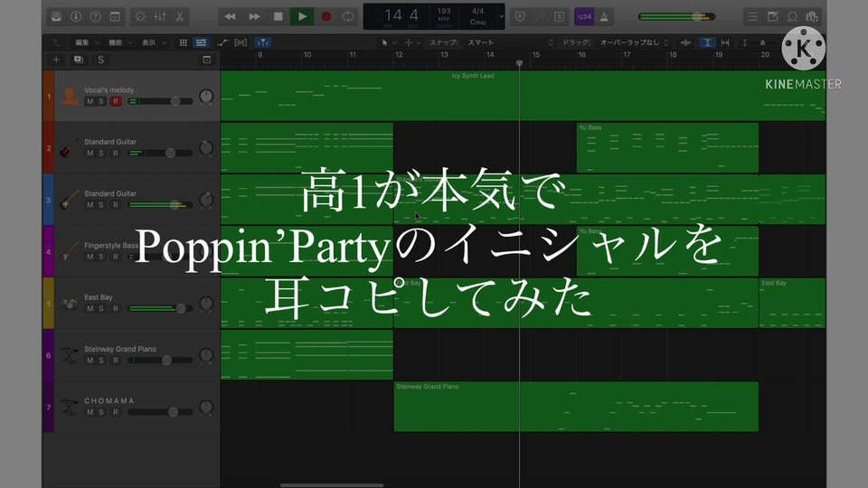Click the playhead marker at bar 14

519,63
